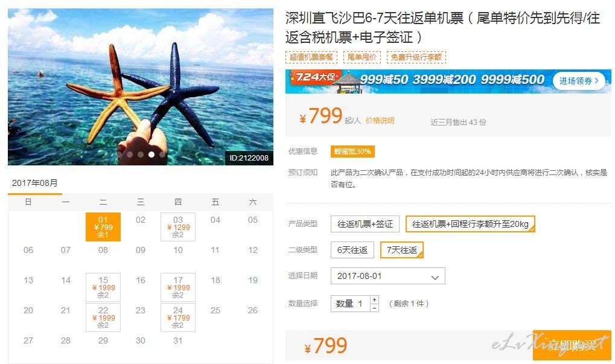Image resolution: width=615 pixels, height=364 pixels.
Task: Pick August 15 in the calendar
Action: tap(103, 287)
